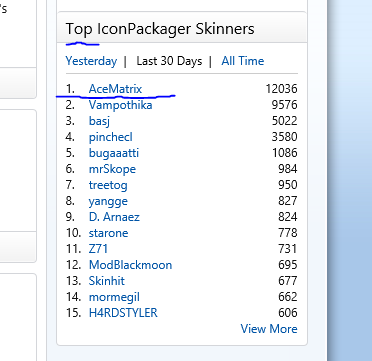Open Vampothika skinner profile
The width and height of the screenshot is (372, 361).
pyautogui.click(x=120, y=105)
